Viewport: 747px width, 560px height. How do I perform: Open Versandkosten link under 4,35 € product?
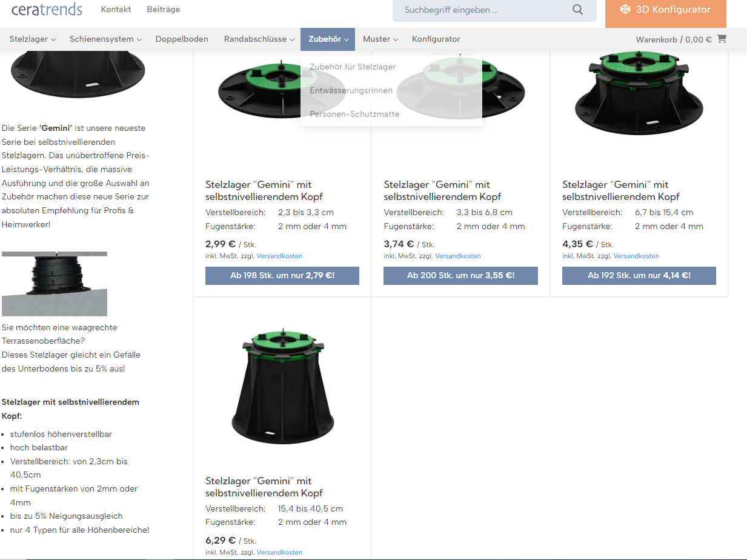tap(636, 256)
